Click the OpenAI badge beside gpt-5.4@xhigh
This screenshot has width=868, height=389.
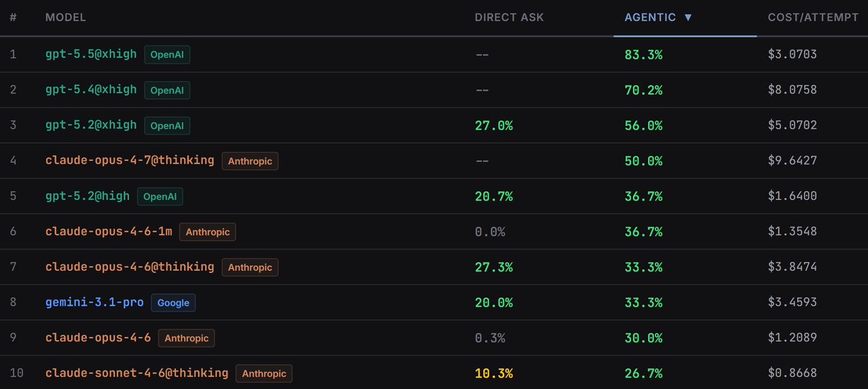pyautogui.click(x=167, y=91)
